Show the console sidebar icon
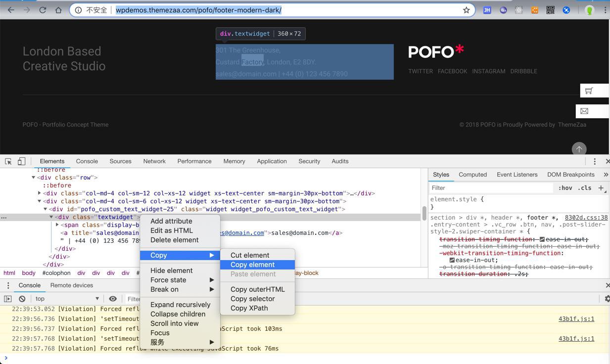The image size is (610, 364). (8, 299)
